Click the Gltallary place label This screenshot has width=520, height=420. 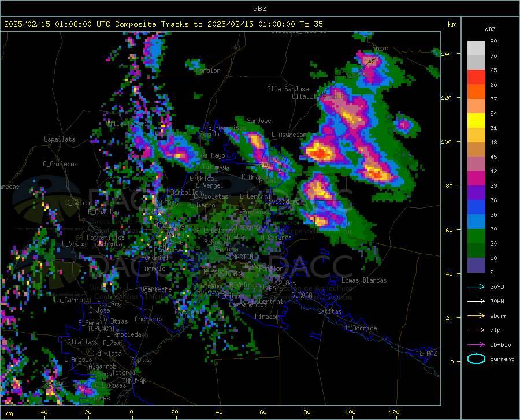[83, 342]
